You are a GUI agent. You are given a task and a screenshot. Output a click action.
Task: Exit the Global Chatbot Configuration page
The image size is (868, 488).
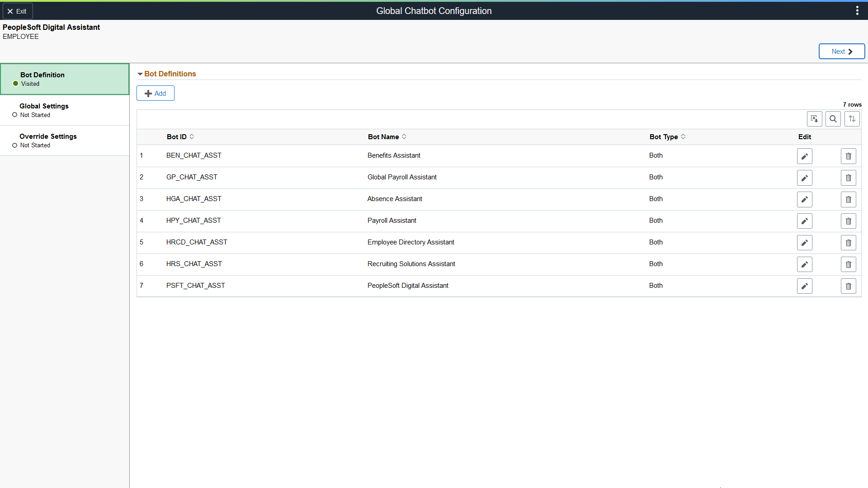[18, 11]
